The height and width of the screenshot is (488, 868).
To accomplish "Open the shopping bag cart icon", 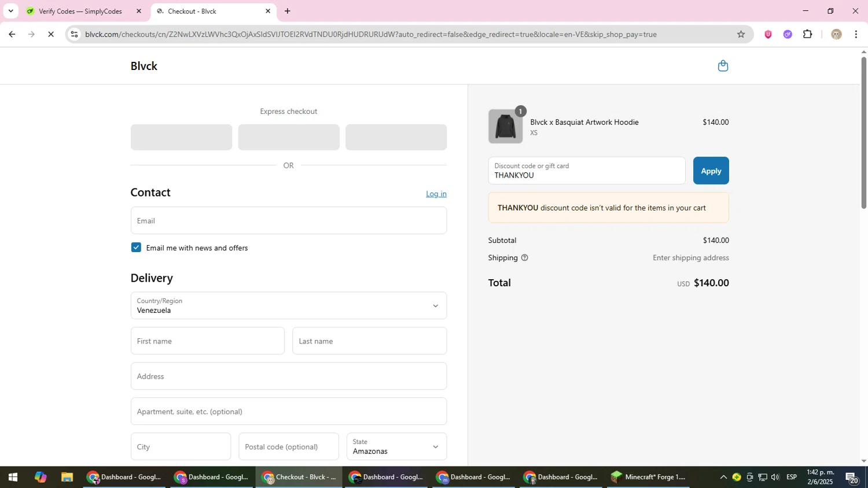I will (x=723, y=66).
